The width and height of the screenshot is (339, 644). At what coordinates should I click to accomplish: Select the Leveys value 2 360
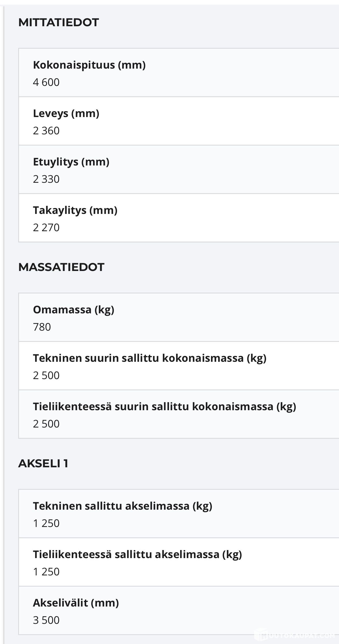[46, 131]
